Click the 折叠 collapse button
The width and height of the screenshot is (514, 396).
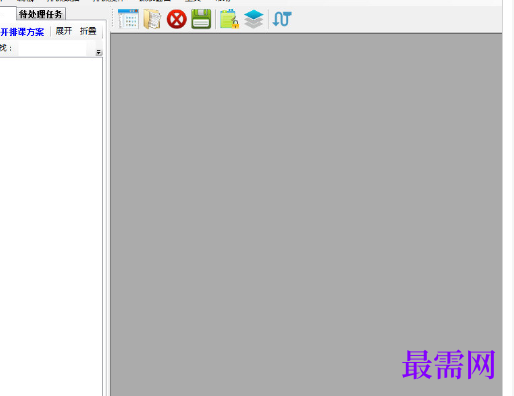pyautogui.click(x=88, y=31)
